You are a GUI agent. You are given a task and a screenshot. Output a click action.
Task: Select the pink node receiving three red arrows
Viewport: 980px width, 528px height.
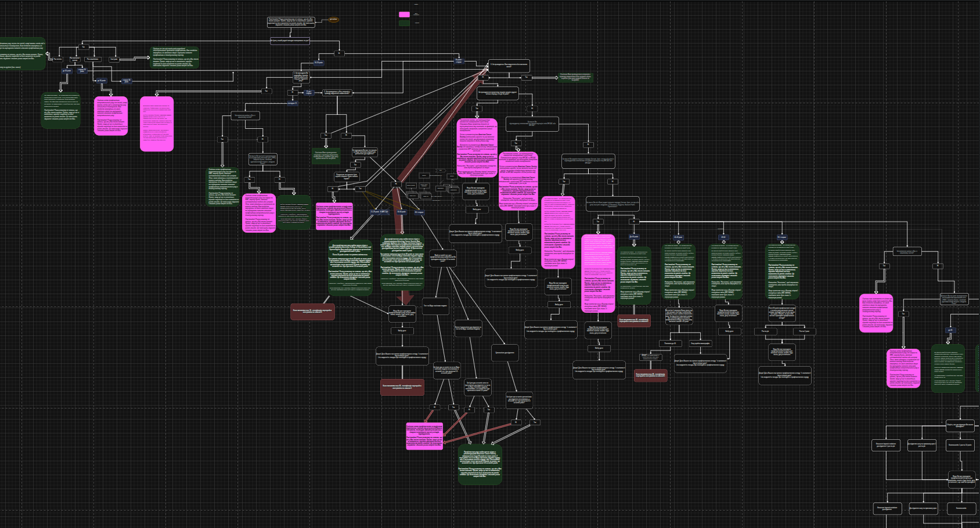pos(424,436)
